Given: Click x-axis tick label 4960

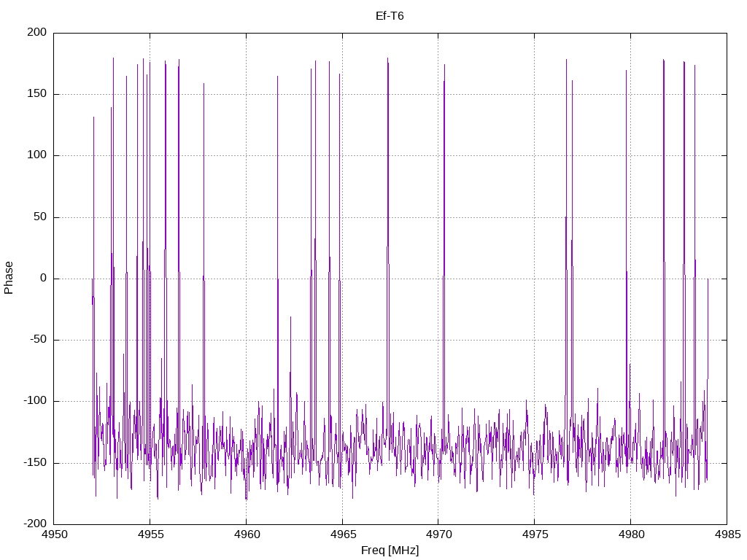Looking at the screenshot, I should (x=247, y=534).
